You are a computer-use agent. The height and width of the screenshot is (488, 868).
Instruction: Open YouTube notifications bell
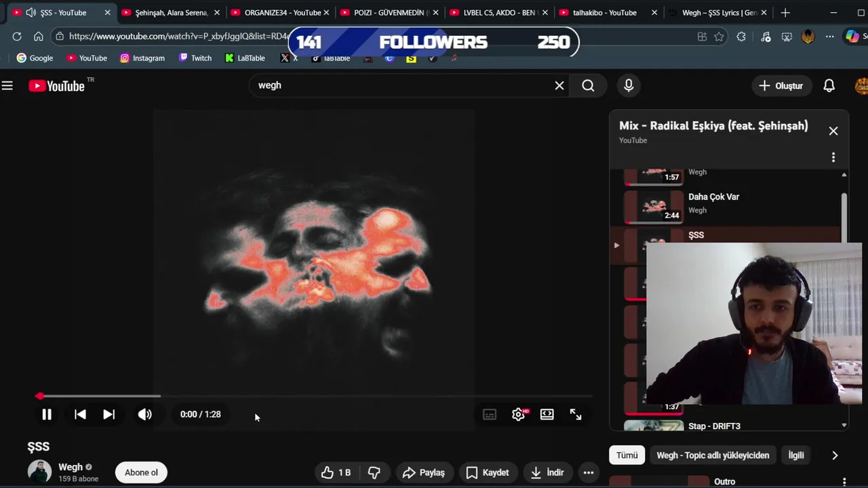pos(829,85)
